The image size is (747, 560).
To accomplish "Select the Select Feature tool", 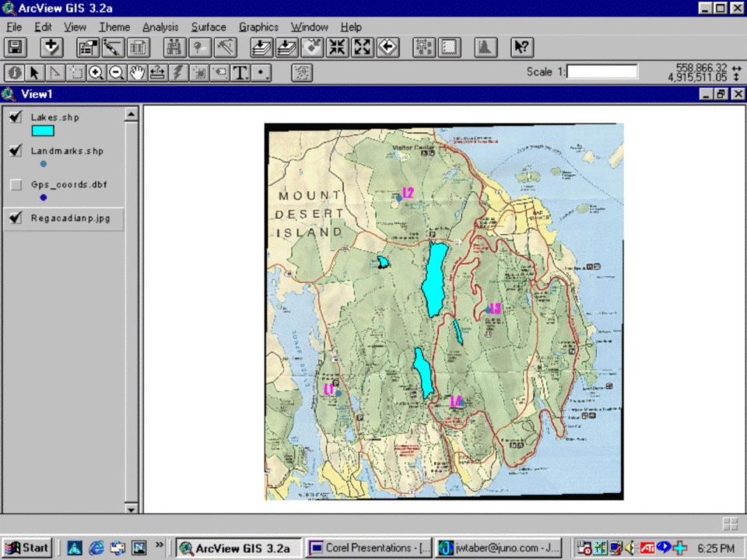I will click(75, 72).
